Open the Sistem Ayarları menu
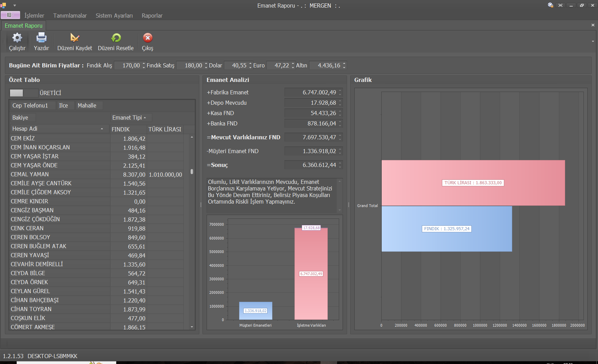 point(114,16)
